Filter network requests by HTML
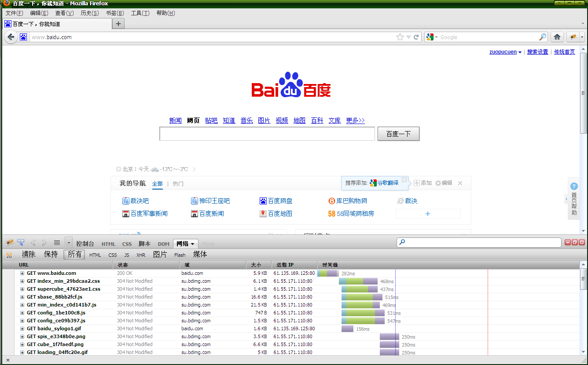Image resolution: width=588 pixels, height=365 pixels. coord(95,255)
